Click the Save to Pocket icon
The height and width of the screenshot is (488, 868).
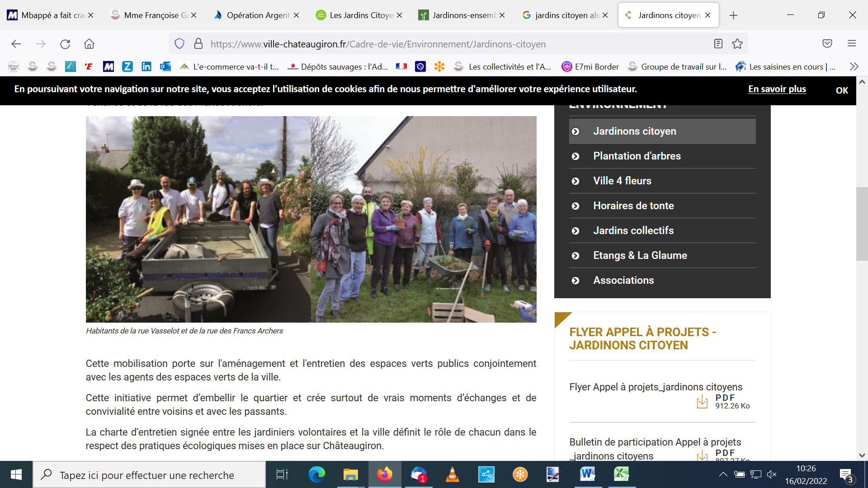(x=827, y=44)
